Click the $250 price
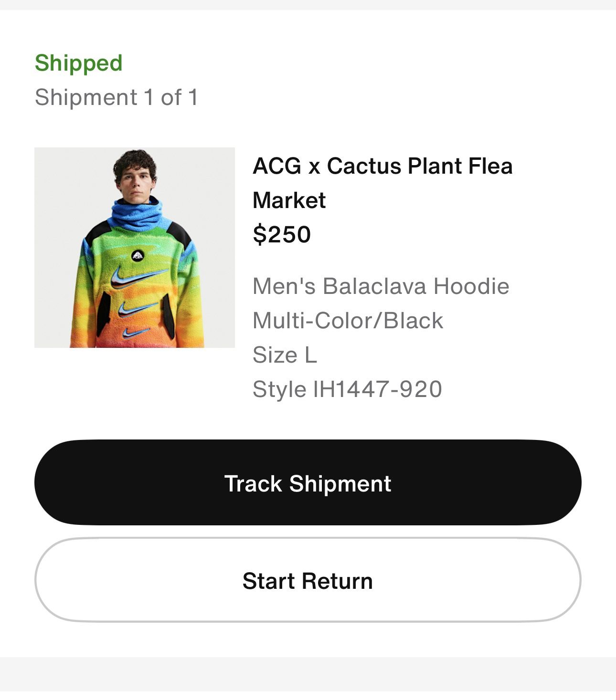The height and width of the screenshot is (700, 616). [x=282, y=234]
